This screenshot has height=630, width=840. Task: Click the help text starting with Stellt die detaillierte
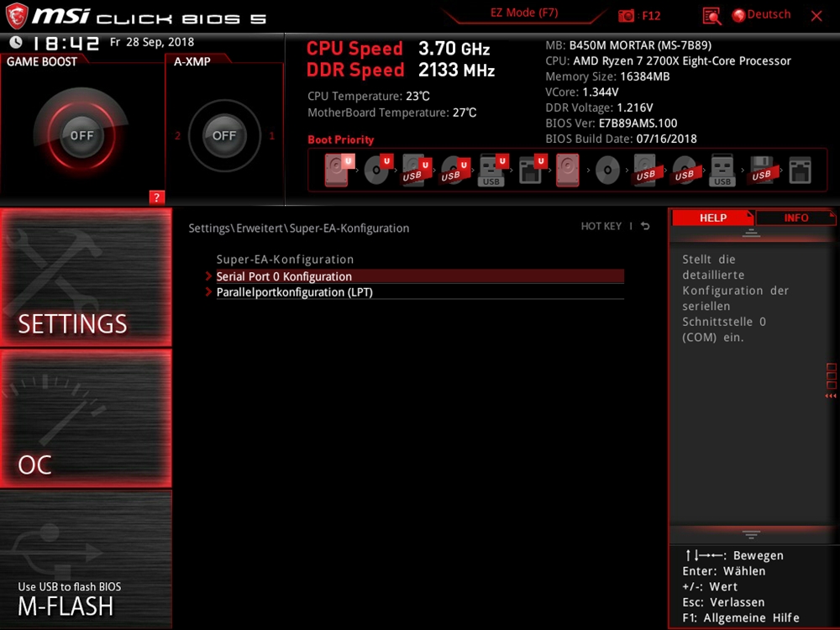click(x=735, y=298)
